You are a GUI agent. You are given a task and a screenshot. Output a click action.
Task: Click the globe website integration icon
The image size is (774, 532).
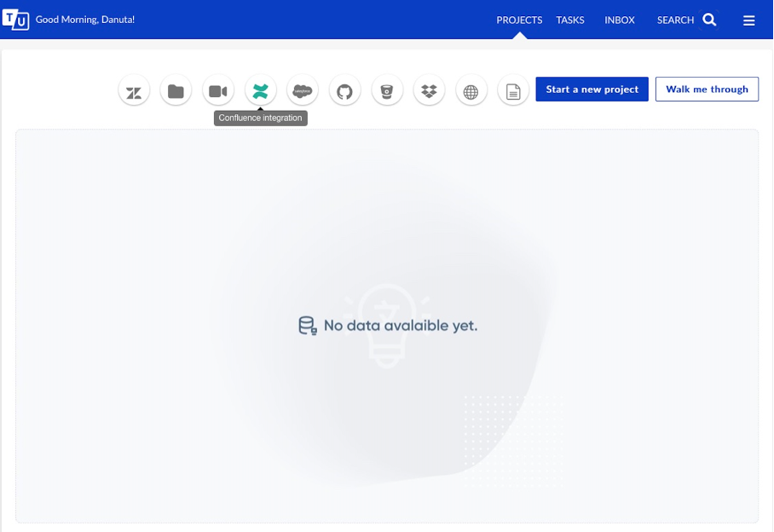coord(471,91)
